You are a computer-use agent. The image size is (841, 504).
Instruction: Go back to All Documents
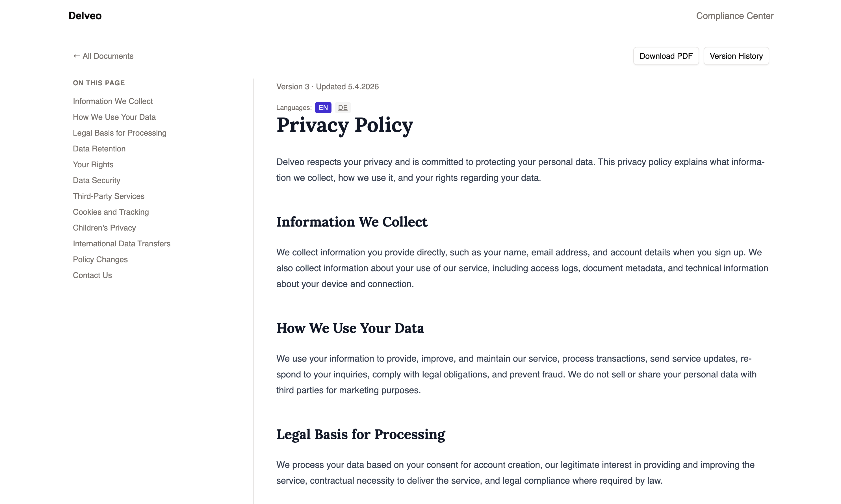tap(103, 56)
